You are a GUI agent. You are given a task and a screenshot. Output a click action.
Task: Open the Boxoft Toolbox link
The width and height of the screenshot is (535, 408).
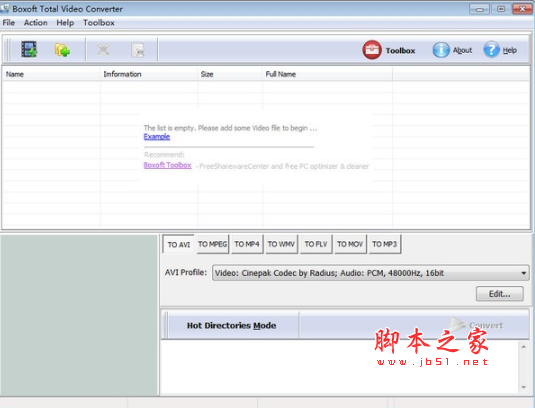coord(168,165)
